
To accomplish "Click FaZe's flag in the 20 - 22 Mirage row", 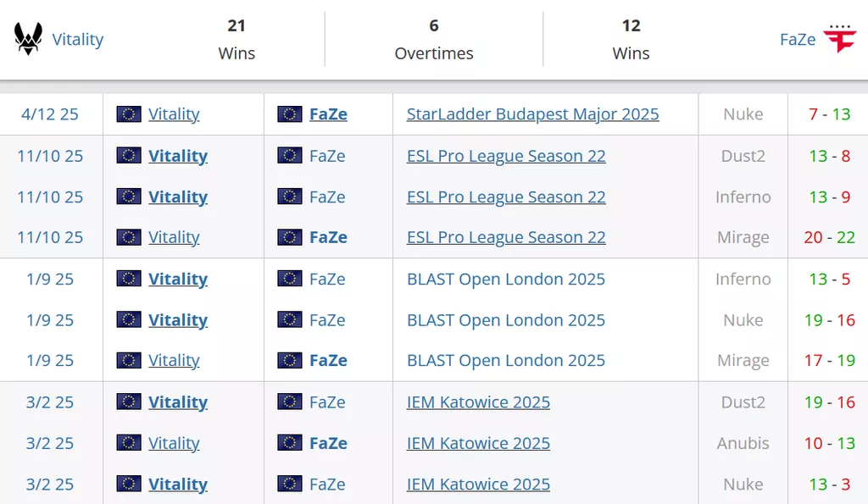I will 290,237.
